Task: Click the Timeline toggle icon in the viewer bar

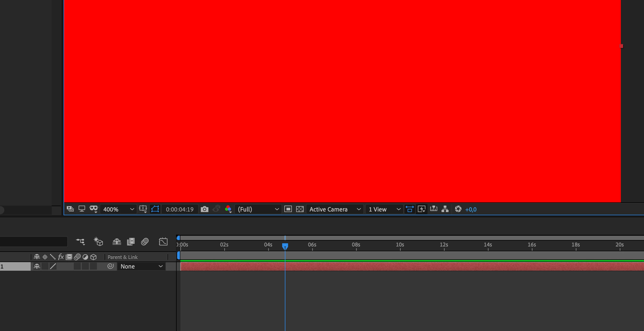Action: pos(434,209)
